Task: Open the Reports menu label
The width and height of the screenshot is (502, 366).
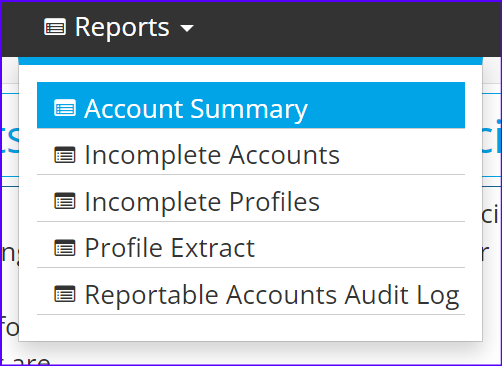Action: pos(122,28)
